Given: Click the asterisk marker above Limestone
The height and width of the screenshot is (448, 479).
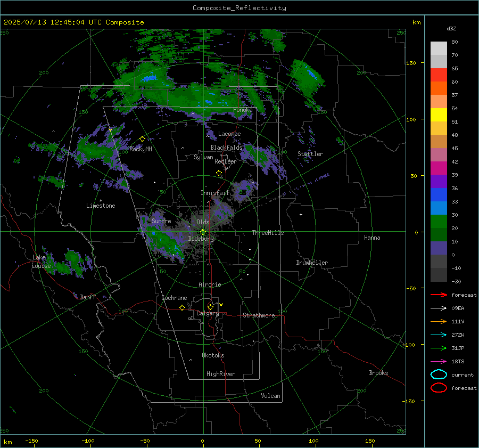Looking at the screenshot, I should tap(101, 201).
